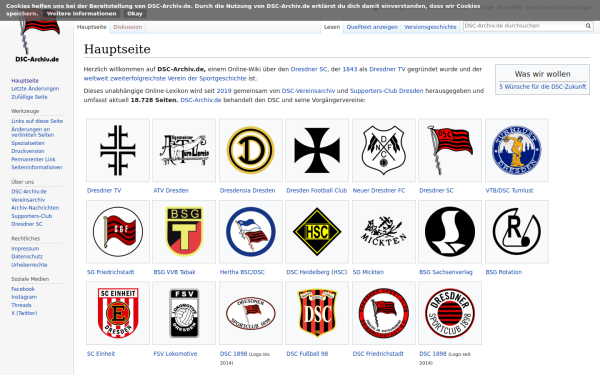Click the VTB/DSC Turnlust blue emblem

click(517, 150)
